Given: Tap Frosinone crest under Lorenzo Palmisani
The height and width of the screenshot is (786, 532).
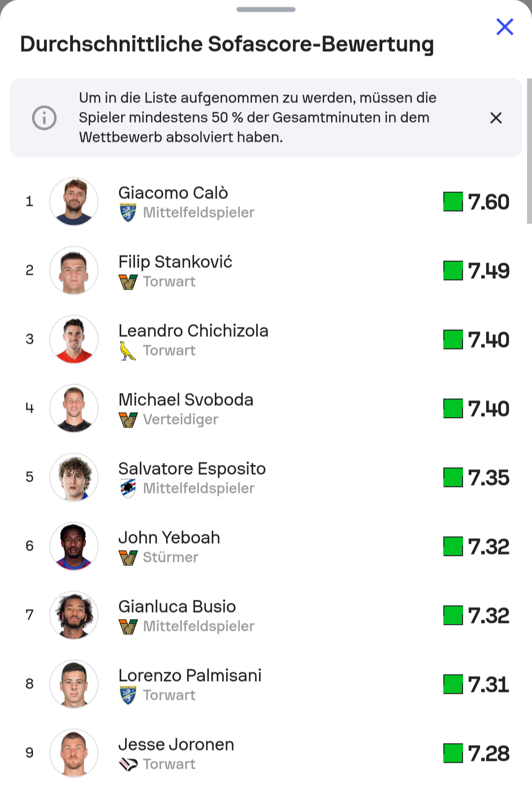Looking at the screenshot, I should coord(128,695).
